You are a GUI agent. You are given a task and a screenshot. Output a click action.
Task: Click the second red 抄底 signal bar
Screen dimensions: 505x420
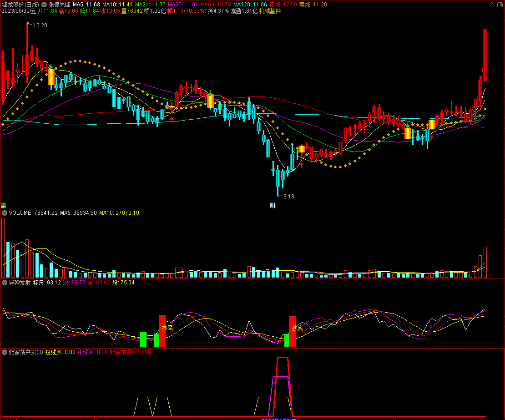coord(292,331)
